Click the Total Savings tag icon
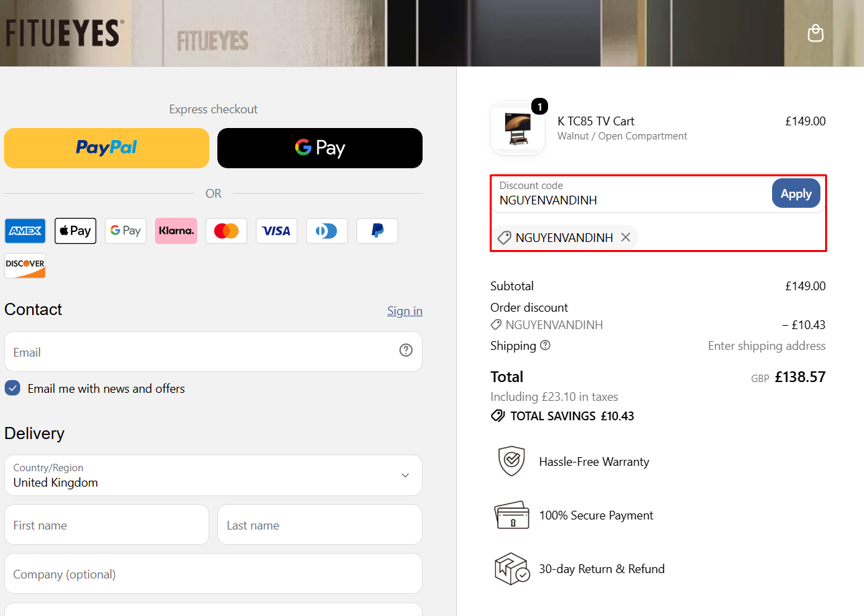The width and height of the screenshot is (864, 616). point(498,416)
